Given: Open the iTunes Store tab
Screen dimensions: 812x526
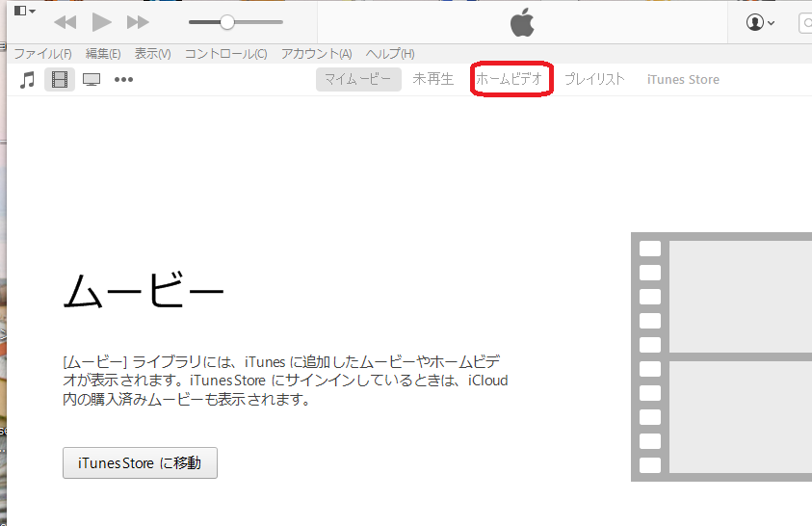Looking at the screenshot, I should tap(683, 80).
